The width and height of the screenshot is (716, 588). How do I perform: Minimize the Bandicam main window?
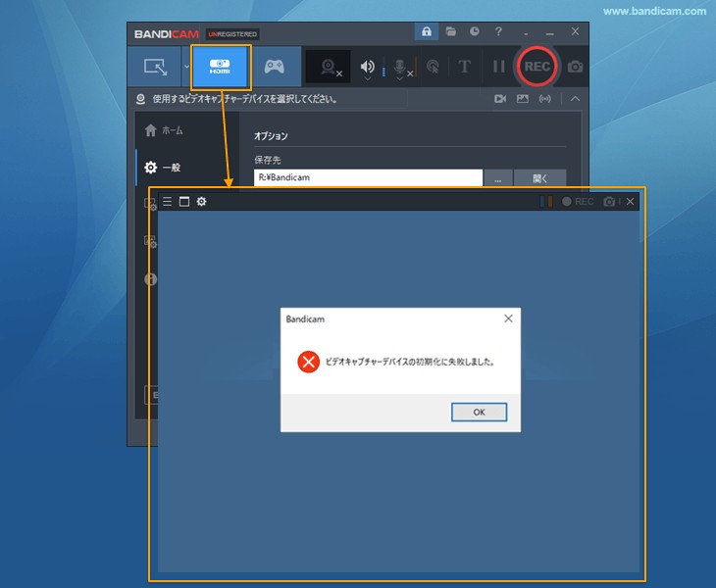[550, 33]
